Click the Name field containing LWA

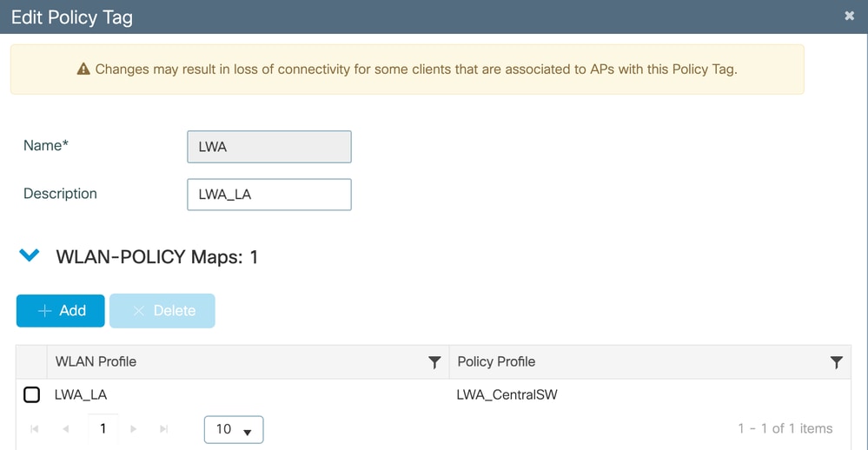click(269, 147)
